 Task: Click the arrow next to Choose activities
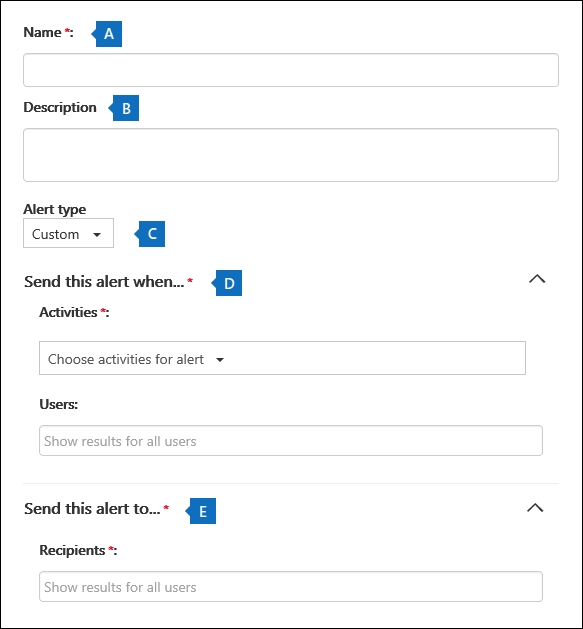[220, 360]
